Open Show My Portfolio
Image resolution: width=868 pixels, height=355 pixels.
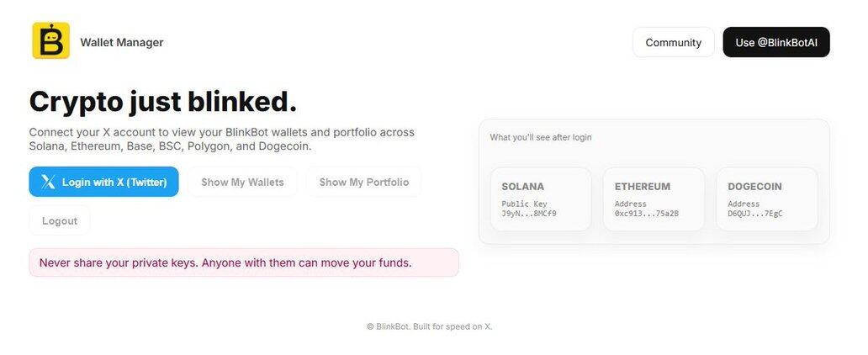363,182
